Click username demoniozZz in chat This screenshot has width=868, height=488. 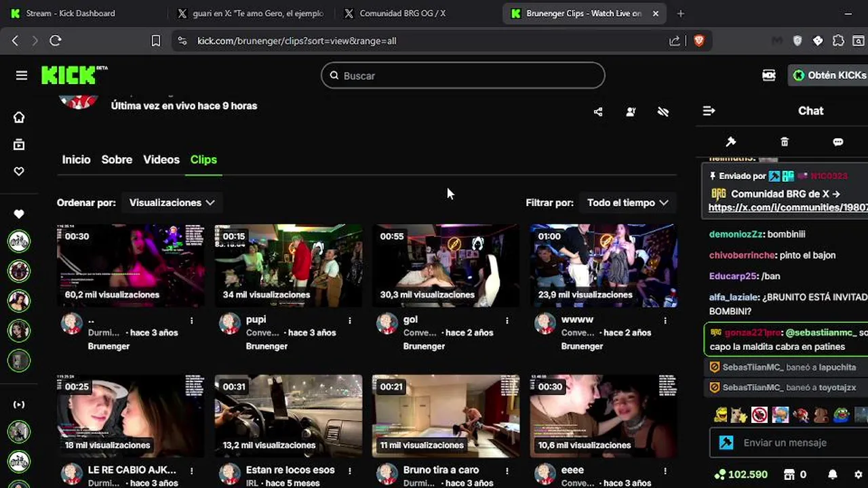click(736, 234)
